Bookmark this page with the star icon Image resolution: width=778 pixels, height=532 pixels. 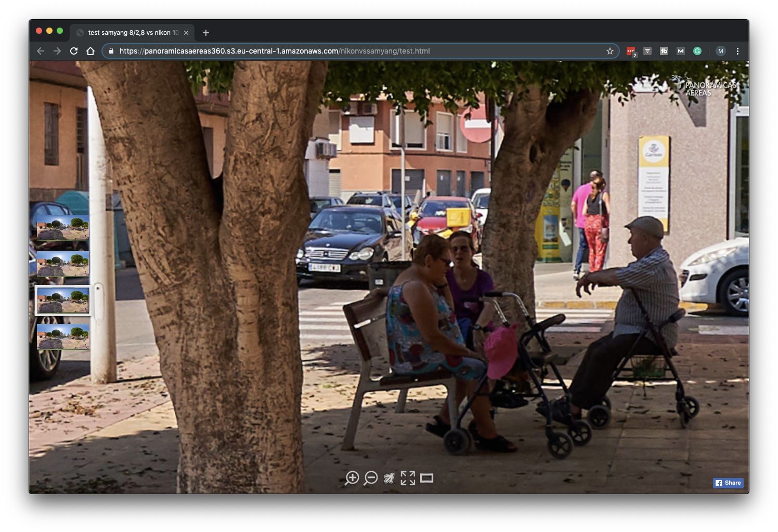[610, 51]
